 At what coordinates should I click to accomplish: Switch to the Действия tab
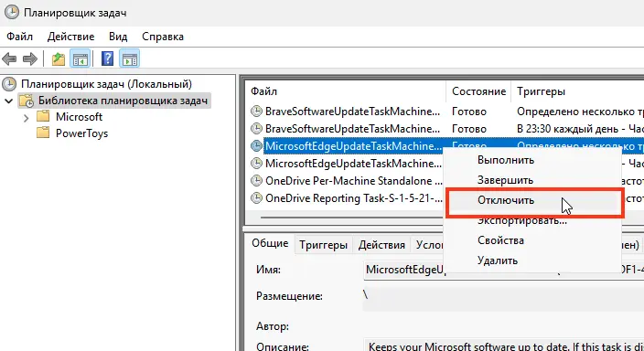click(381, 245)
